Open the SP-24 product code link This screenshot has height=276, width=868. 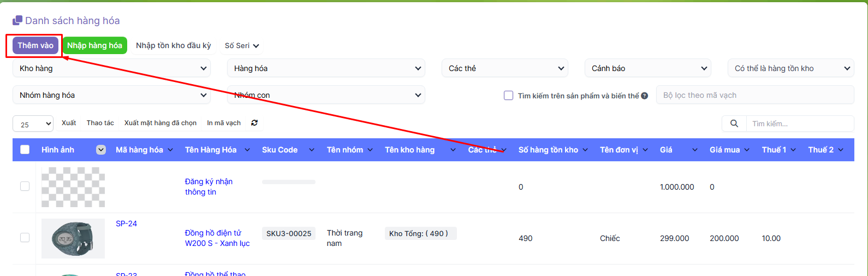[x=126, y=224]
